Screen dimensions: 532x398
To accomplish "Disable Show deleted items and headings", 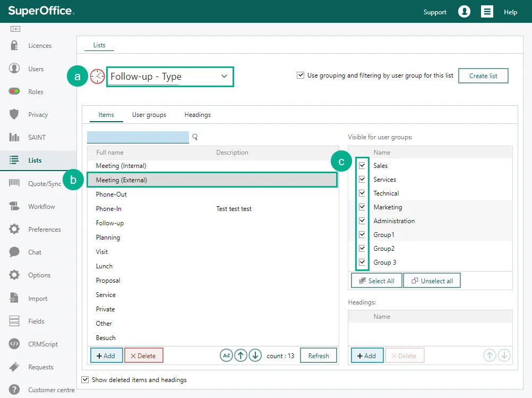I will pyautogui.click(x=85, y=380).
